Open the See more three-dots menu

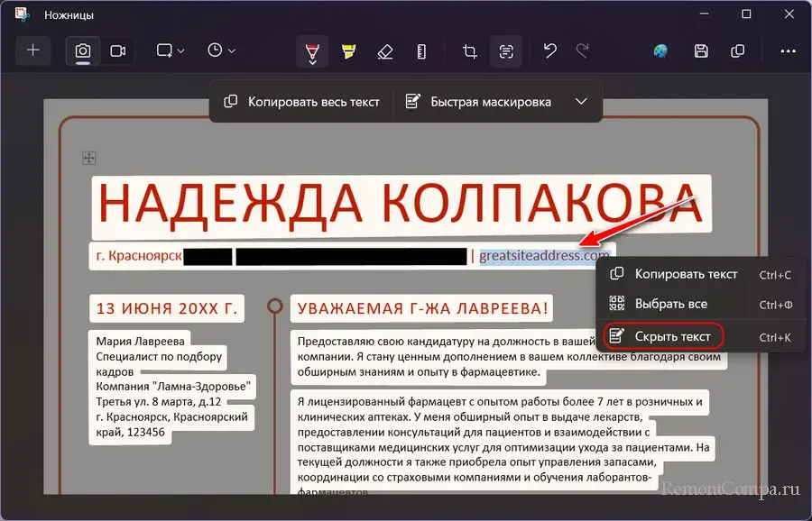point(788,51)
